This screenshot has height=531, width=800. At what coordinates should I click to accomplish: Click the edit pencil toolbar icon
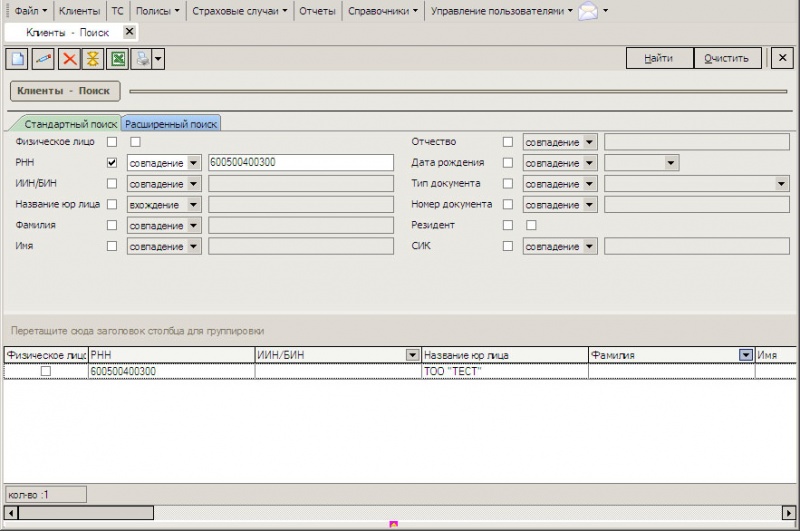(x=43, y=58)
